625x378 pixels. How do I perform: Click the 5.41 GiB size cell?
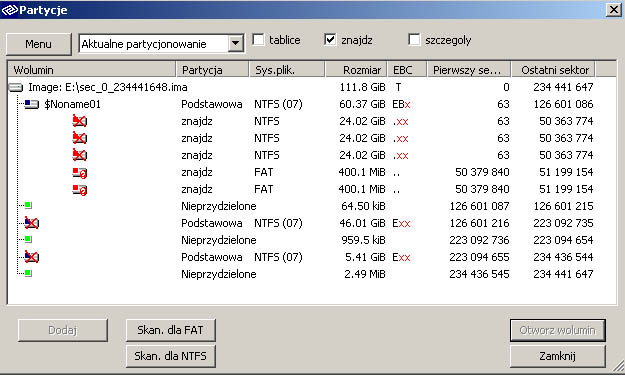point(365,257)
